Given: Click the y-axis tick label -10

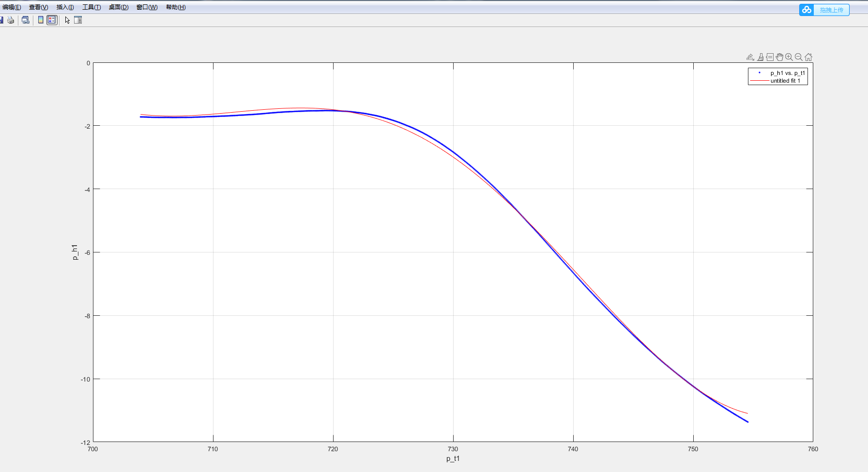Looking at the screenshot, I should (86, 379).
